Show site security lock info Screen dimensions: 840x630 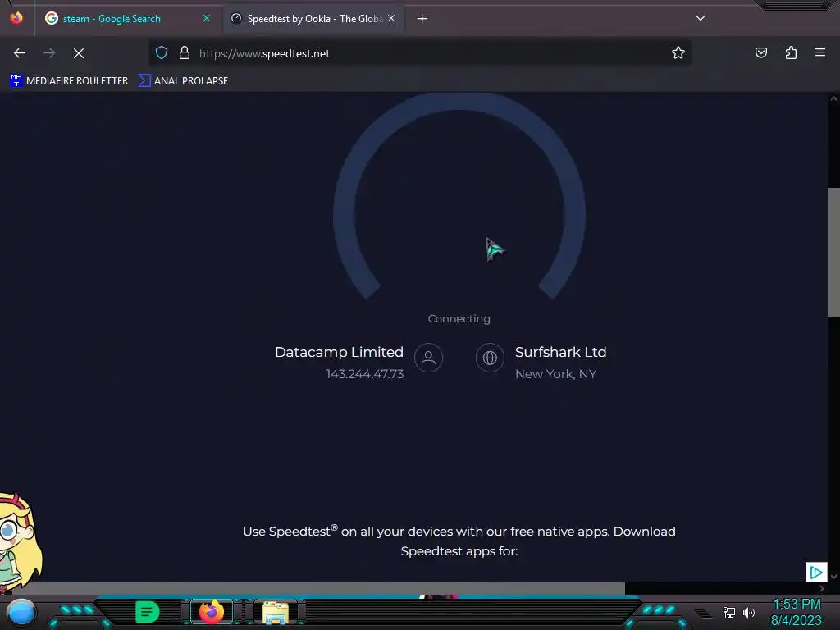(x=185, y=53)
